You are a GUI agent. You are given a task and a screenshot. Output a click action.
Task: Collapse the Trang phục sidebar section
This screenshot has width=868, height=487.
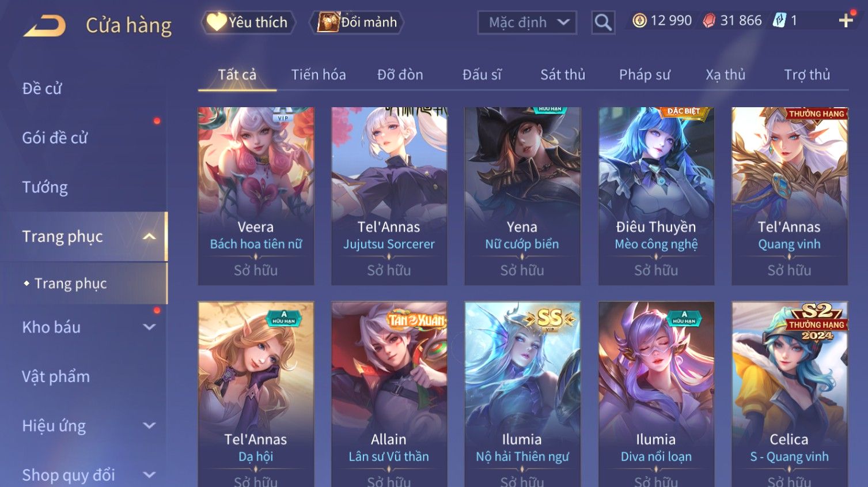pyautogui.click(x=149, y=236)
